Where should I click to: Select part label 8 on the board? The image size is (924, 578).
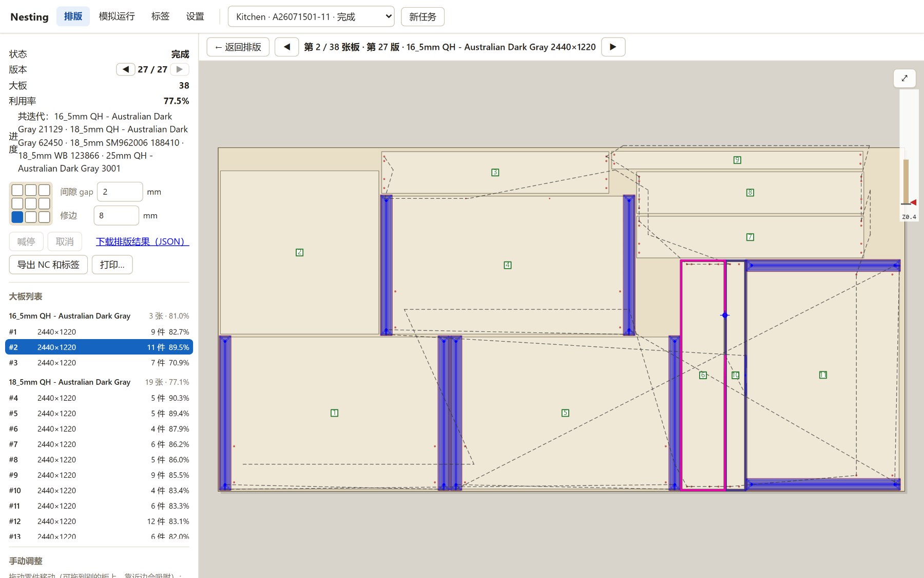(750, 192)
